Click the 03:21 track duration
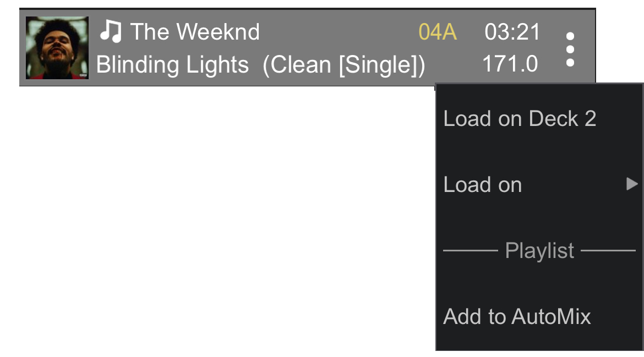Image resolution: width=644 pixels, height=357 pixels. 512,32
